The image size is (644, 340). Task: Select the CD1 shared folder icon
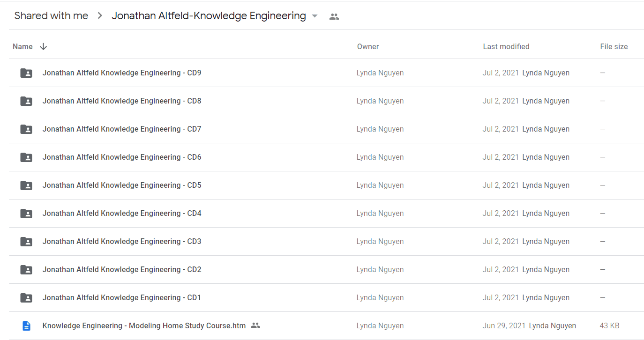(x=26, y=298)
